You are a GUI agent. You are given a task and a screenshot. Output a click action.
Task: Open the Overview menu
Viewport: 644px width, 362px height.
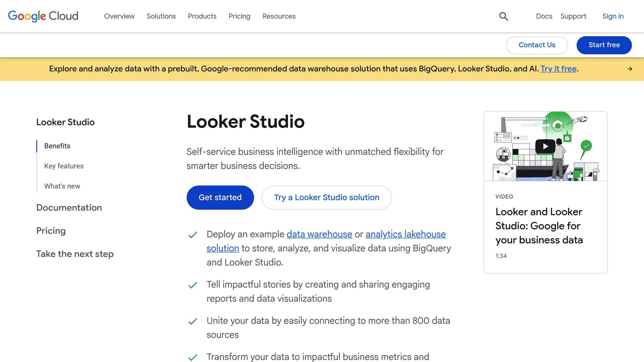pyautogui.click(x=119, y=16)
